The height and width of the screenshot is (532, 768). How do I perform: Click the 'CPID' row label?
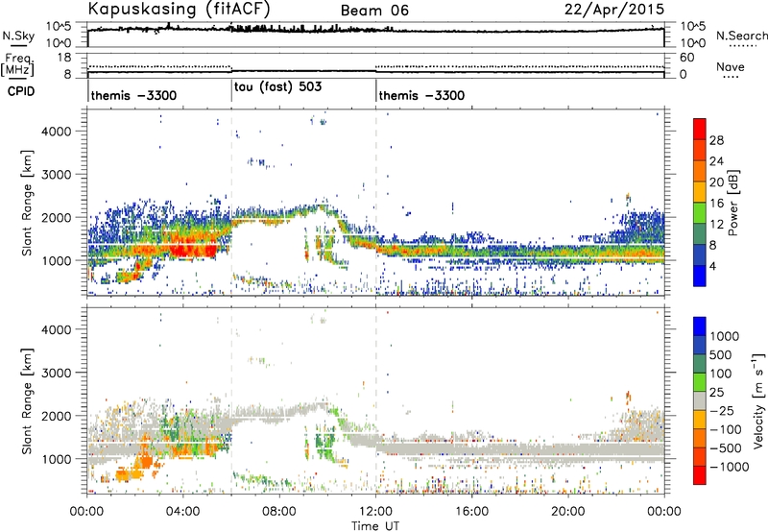[21, 91]
